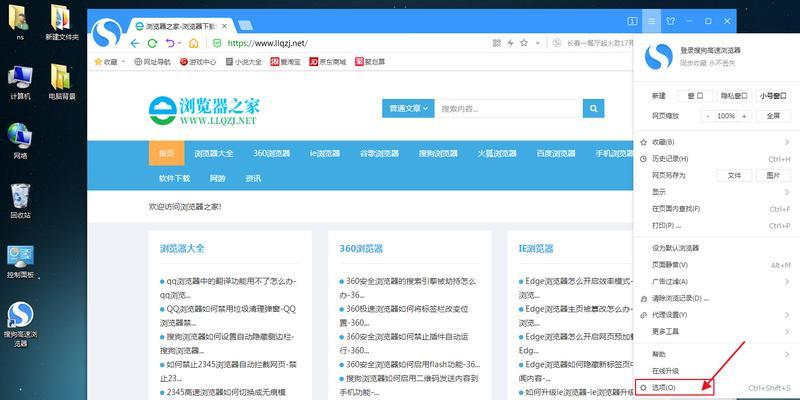Click the sidebar panel icon in title bar

(x=632, y=21)
